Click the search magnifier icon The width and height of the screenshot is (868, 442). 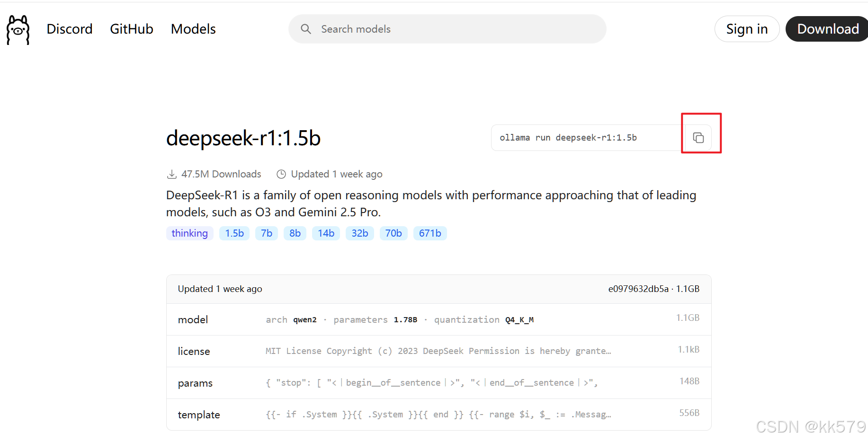point(306,29)
